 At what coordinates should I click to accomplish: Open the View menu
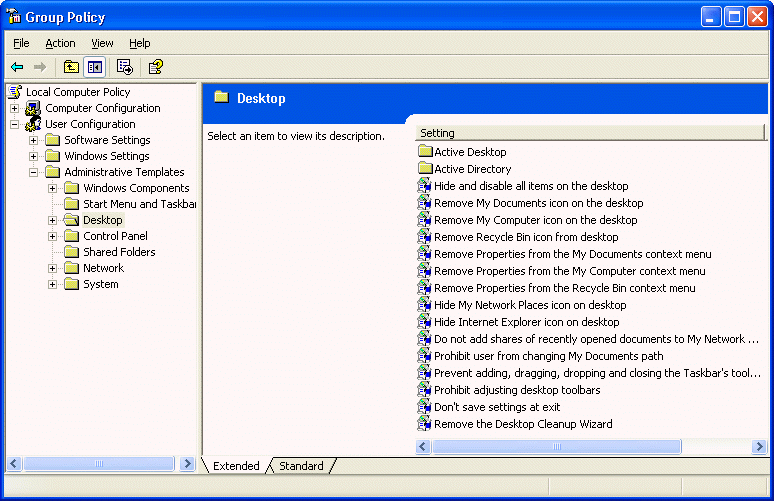tap(102, 43)
